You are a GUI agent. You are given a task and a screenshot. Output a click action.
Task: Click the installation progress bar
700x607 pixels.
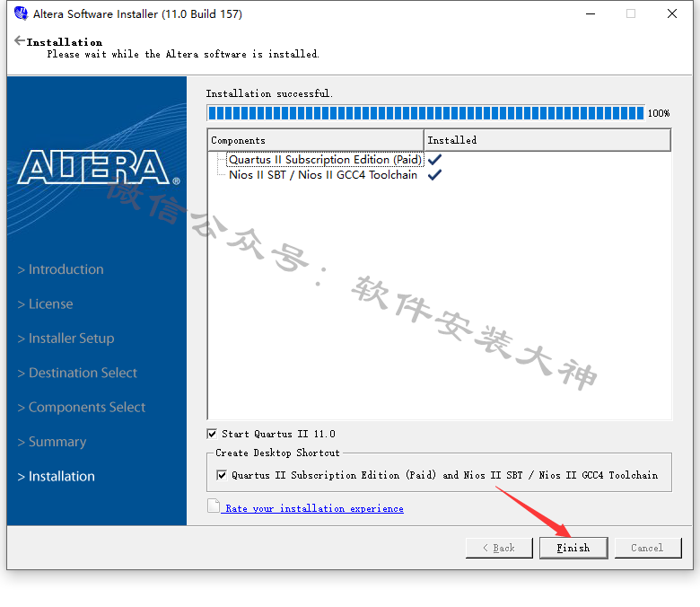[426, 113]
